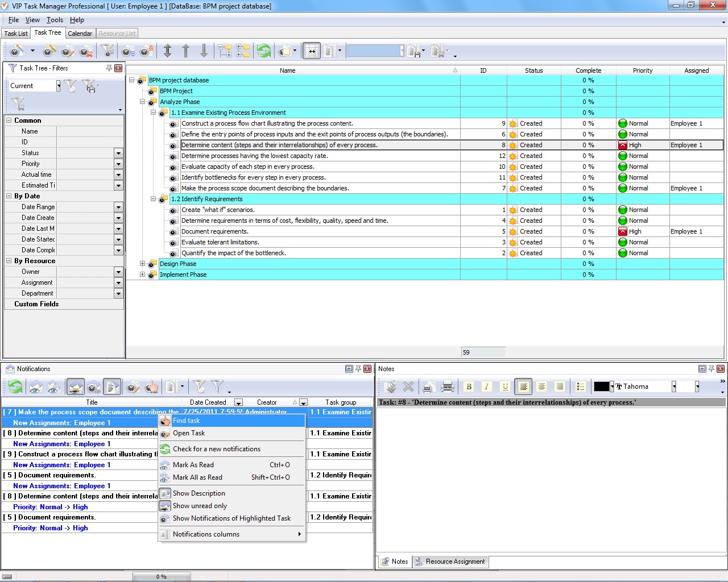Click the black font color swatch
Screen dimensions: 728x582
click(x=601, y=386)
